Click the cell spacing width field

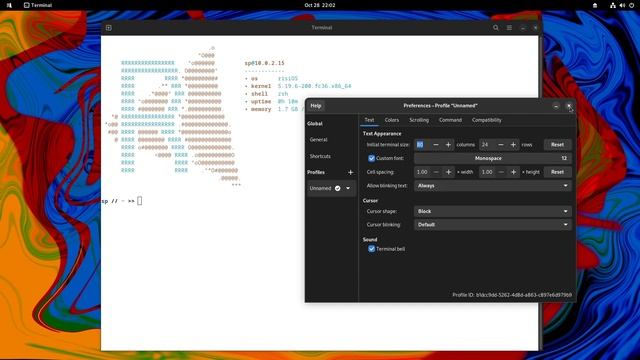point(422,172)
